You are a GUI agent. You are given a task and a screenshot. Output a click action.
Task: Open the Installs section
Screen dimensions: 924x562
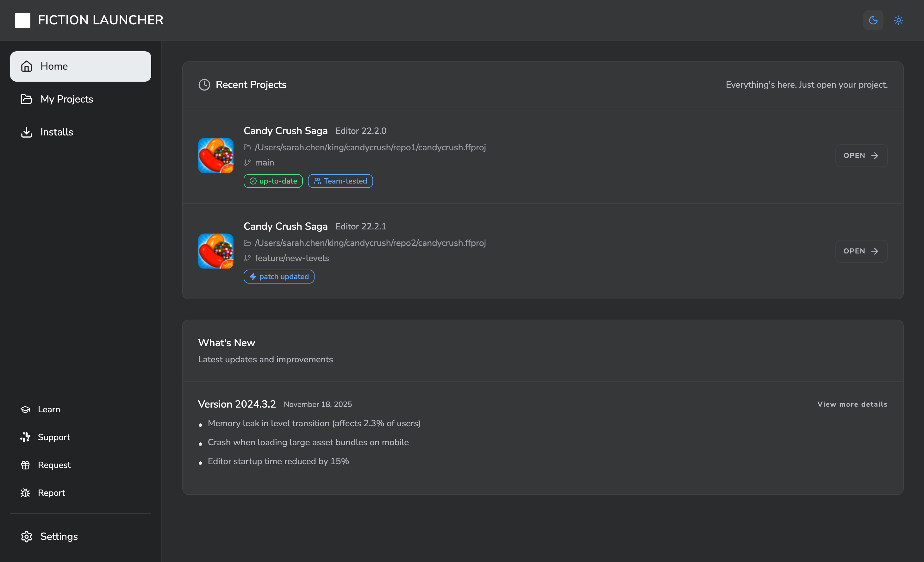[x=81, y=132]
